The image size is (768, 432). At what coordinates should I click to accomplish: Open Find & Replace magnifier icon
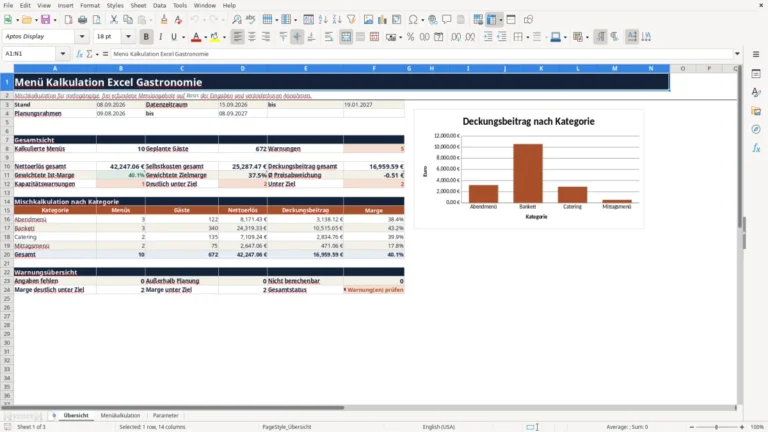[x=237, y=20]
